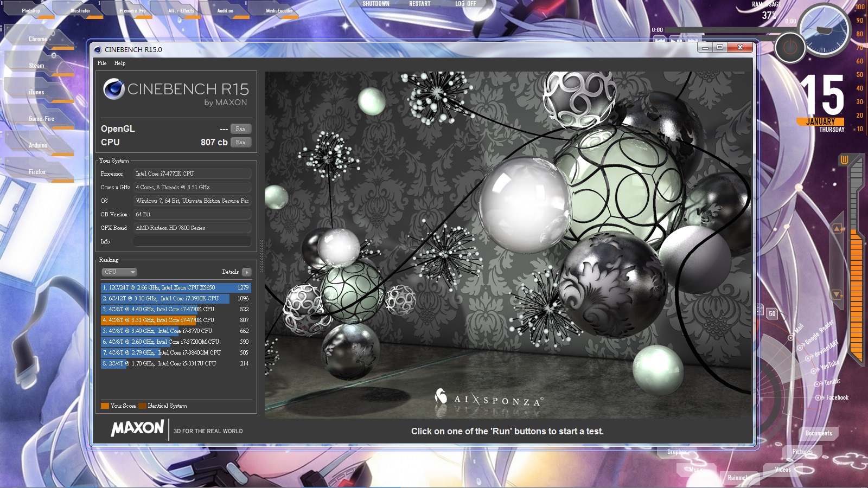The width and height of the screenshot is (868, 488).
Task: Launch Photoshop from the top launcher bar
Action: 31,10
